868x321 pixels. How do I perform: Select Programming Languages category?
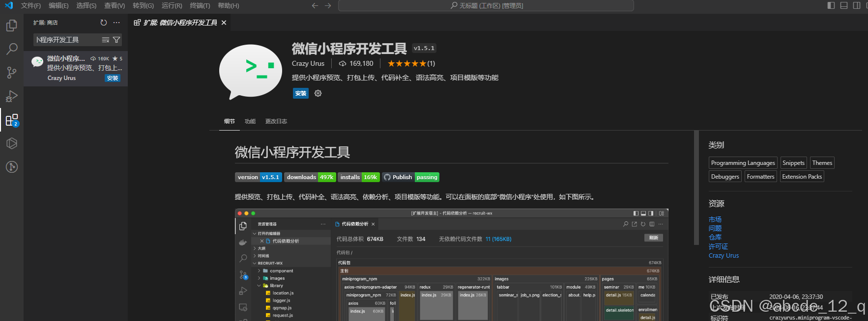pos(743,163)
